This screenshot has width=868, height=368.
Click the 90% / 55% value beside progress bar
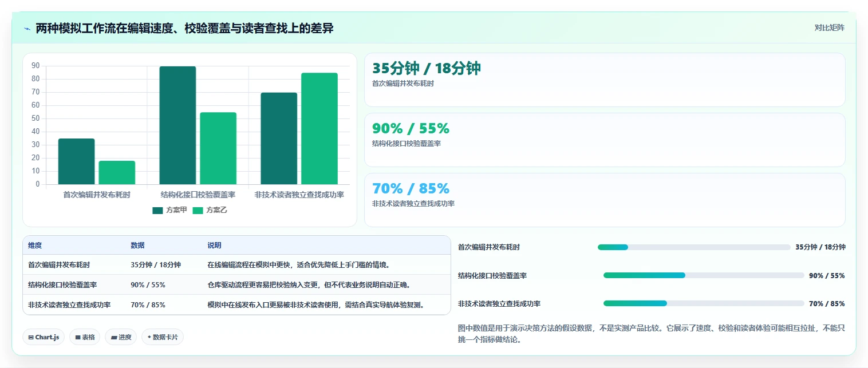827,275
